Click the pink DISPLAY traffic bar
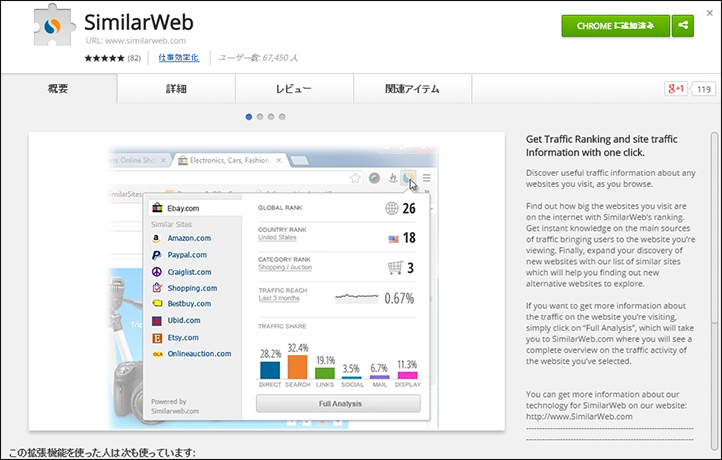 pos(408,375)
